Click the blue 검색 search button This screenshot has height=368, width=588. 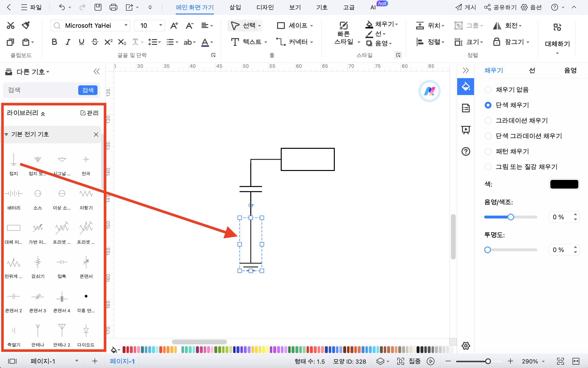point(88,90)
